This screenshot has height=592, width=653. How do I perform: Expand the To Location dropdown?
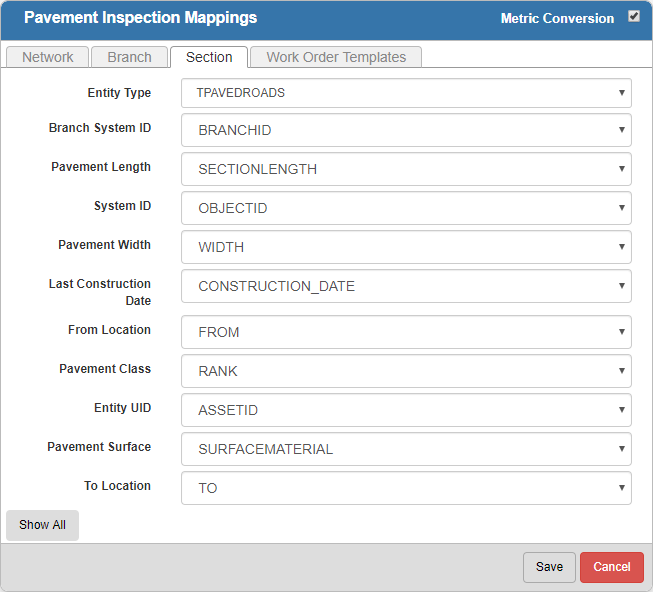click(406, 488)
